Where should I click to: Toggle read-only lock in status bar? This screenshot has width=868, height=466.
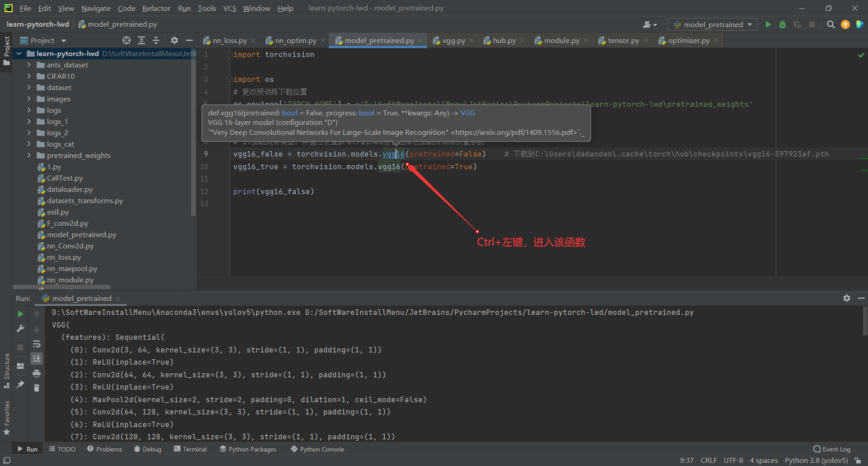pyautogui.click(x=858, y=460)
